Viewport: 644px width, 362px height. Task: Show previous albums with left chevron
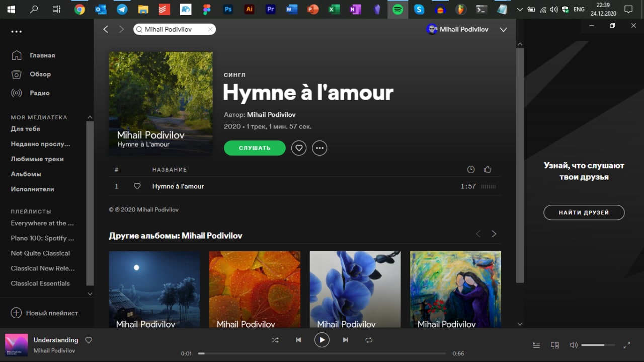(x=478, y=234)
